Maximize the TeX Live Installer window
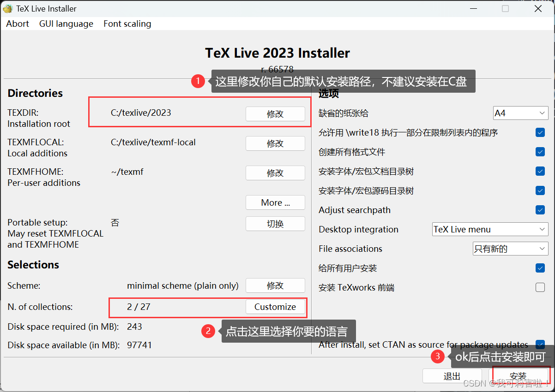 pos(506,8)
